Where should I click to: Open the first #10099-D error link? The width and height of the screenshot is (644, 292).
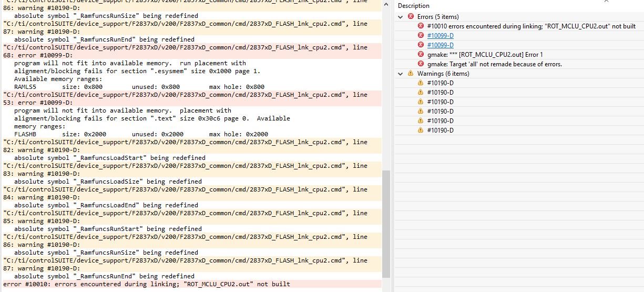tap(441, 36)
